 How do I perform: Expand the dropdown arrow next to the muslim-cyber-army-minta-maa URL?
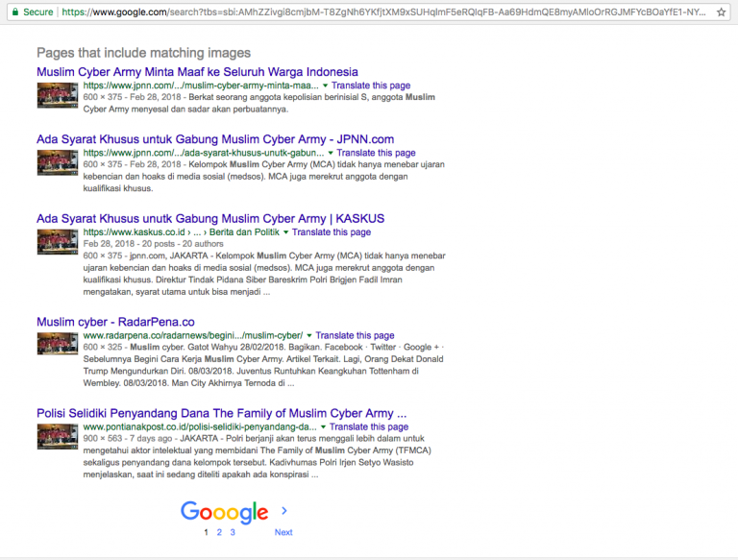[325, 85]
